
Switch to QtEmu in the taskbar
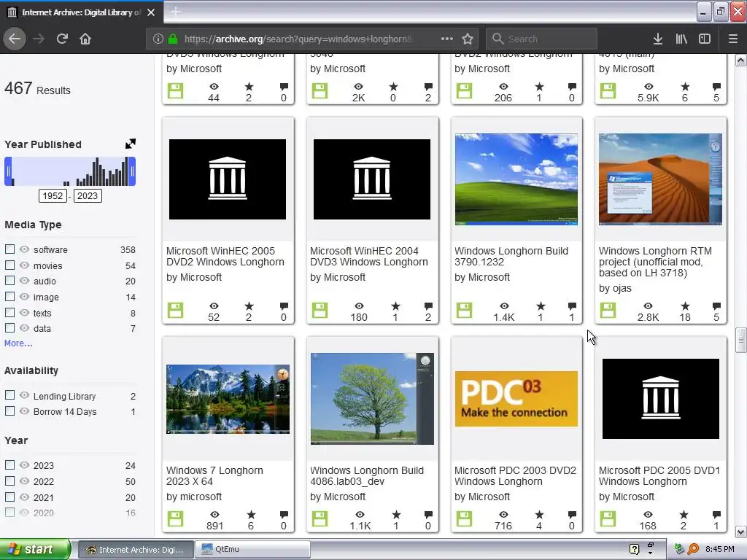(x=252, y=549)
